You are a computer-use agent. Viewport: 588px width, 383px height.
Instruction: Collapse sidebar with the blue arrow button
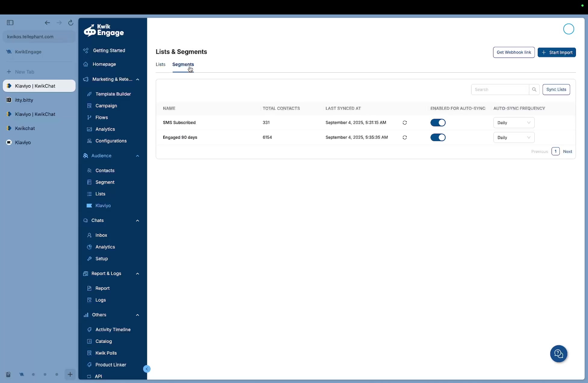click(147, 369)
